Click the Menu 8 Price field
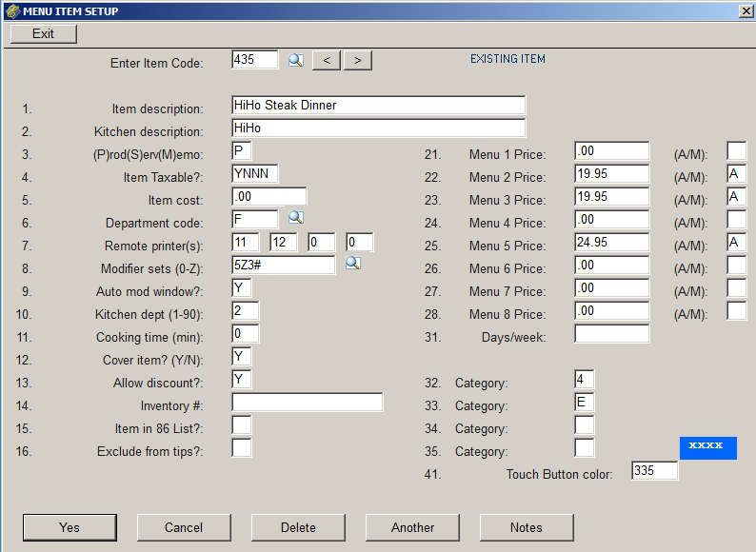756x552 pixels. (612, 310)
